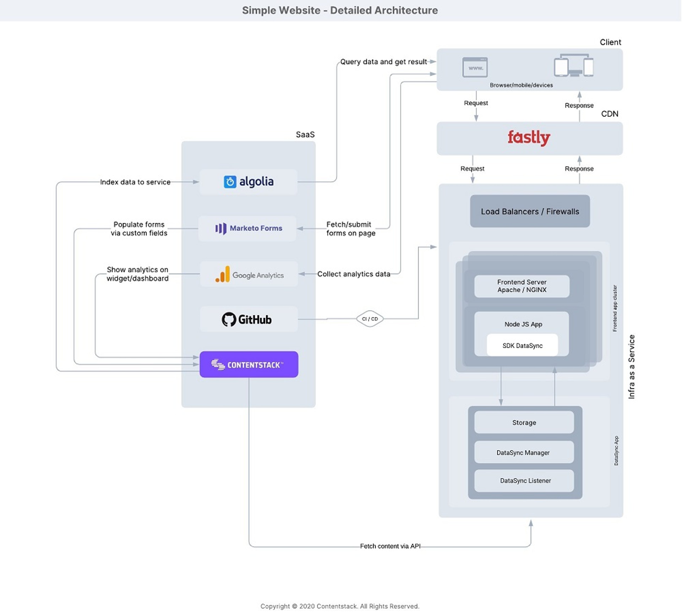Click the CDN label
Viewport: 682px width, 616px height.
(610, 114)
